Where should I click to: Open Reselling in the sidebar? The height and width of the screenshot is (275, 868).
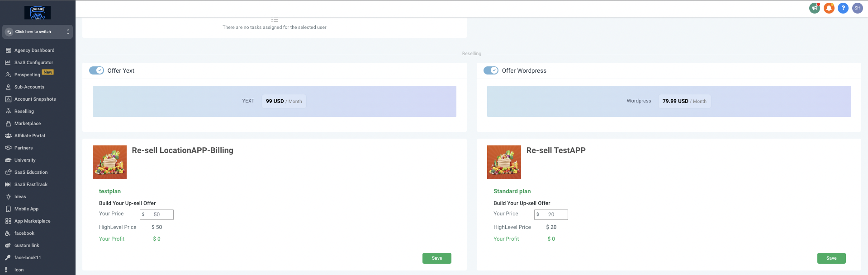pyautogui.click(x=24, y=112)
